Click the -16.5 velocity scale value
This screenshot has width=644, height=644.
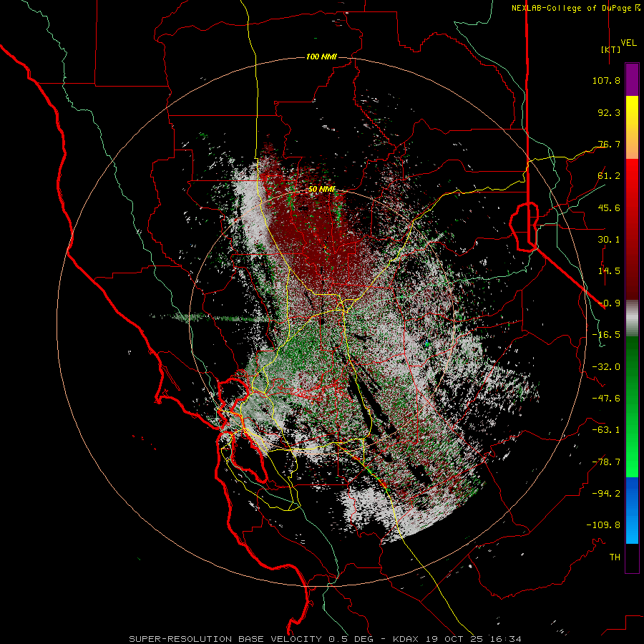[606, 335]
